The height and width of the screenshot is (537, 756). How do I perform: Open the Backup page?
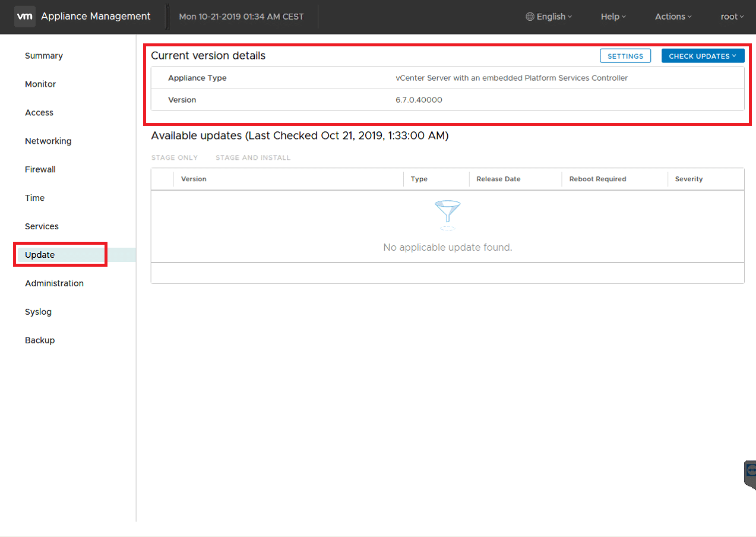pos(40,341)
